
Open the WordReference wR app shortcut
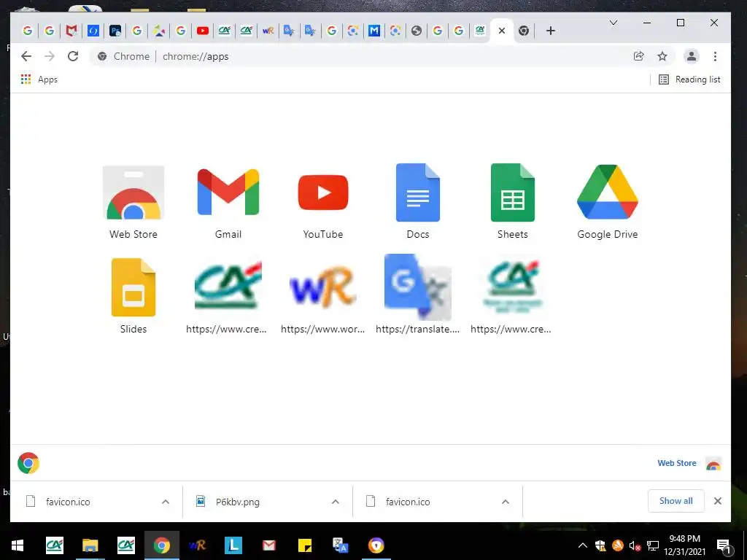coord(323,296)
